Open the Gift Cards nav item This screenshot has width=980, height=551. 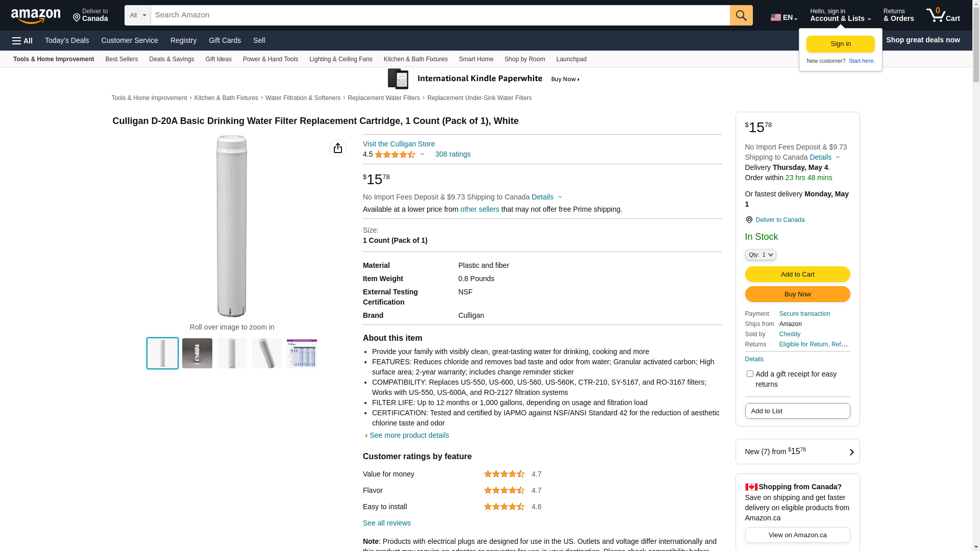pyautogui.click(x=225, y=40)
